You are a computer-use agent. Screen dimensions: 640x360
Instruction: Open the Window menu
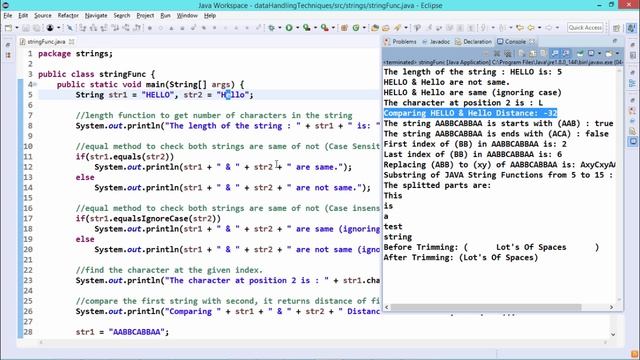(187, 16)
